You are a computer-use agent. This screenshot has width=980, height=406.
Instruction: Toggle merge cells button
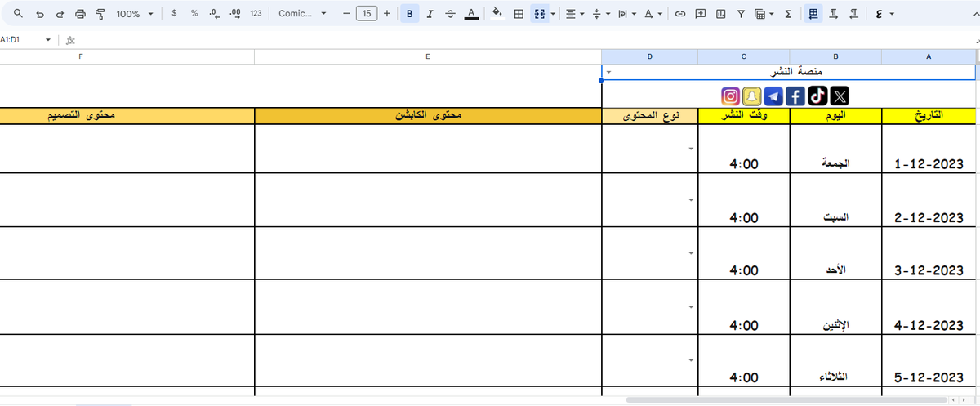point(539,14)
